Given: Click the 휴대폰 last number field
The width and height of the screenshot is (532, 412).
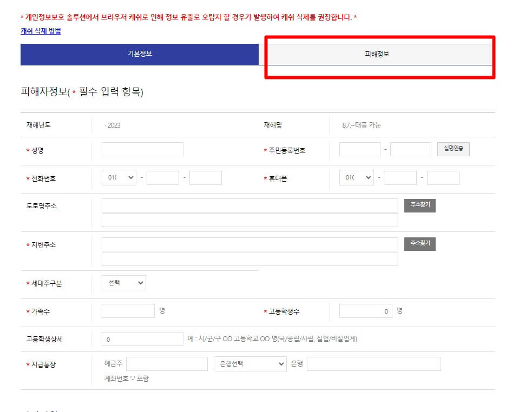Looking at the screenshot, I should click(443, 178).
